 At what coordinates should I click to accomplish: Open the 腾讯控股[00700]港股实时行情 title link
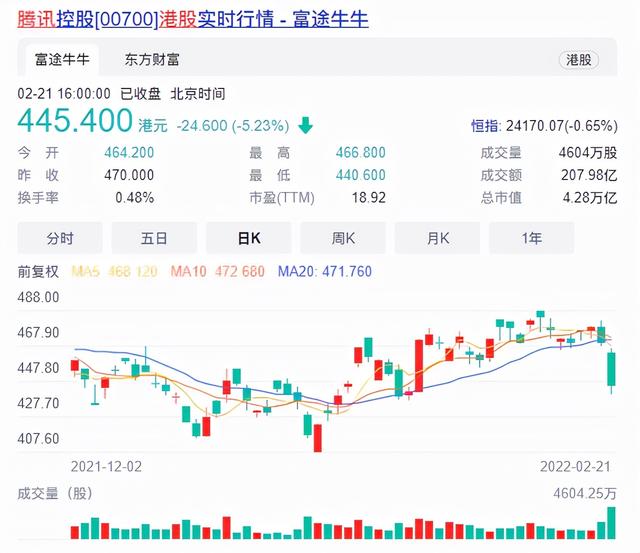tap(193, 19)
